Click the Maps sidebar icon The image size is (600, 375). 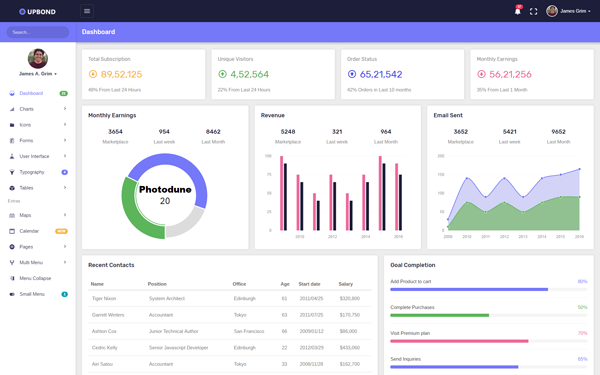12,215
